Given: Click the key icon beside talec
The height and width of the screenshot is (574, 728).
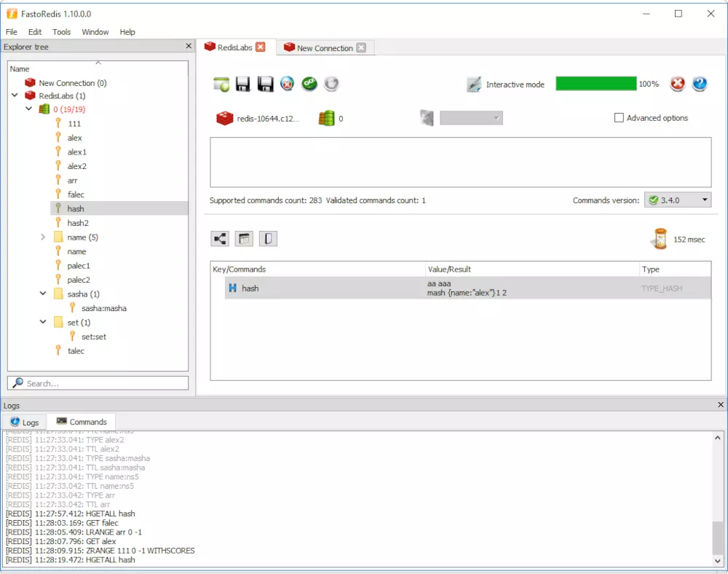Looking at the screenshot, I should 58,350.
